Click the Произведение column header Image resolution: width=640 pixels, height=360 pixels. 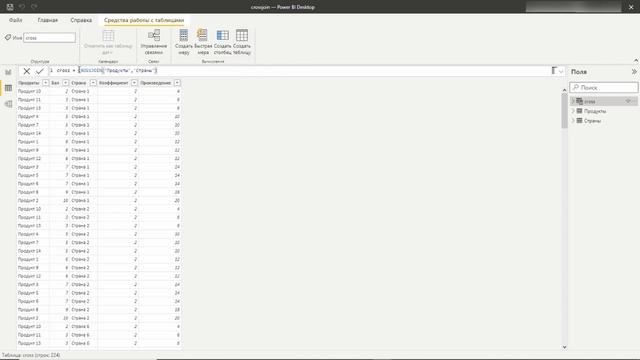(x=156, y=83)
